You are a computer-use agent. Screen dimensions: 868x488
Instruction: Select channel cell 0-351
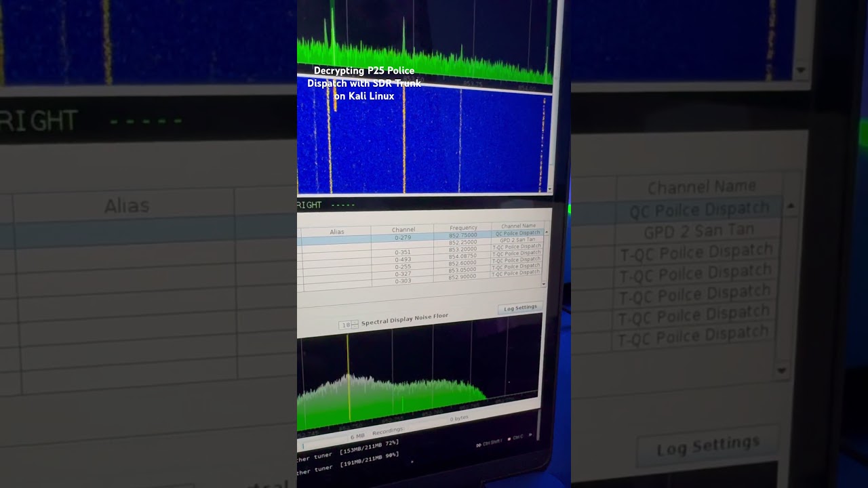[x=403, y=252]
